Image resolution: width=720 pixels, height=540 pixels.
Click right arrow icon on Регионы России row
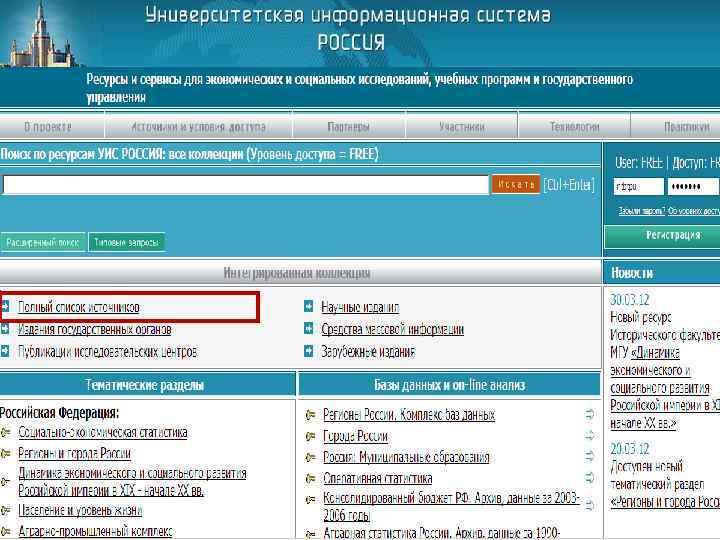590,415
